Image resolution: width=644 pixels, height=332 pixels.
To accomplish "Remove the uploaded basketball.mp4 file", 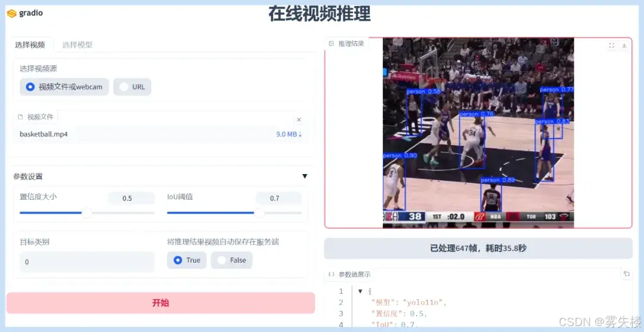I will pos(299,119).
